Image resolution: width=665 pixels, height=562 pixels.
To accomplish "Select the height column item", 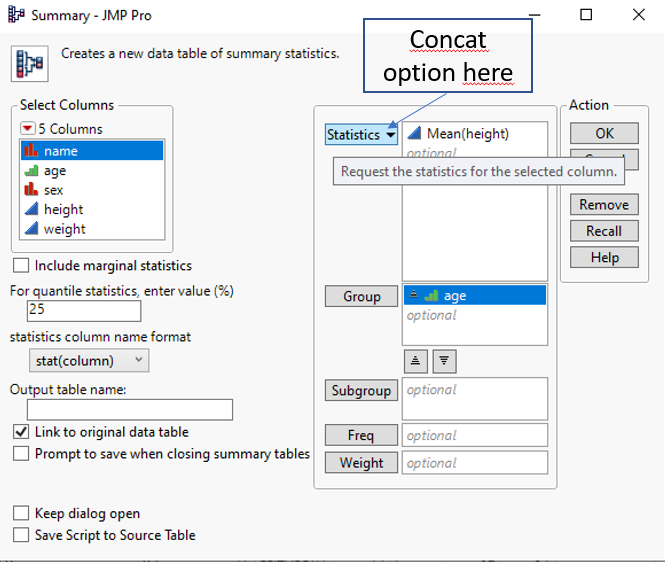I will click(x=63, y=209).
